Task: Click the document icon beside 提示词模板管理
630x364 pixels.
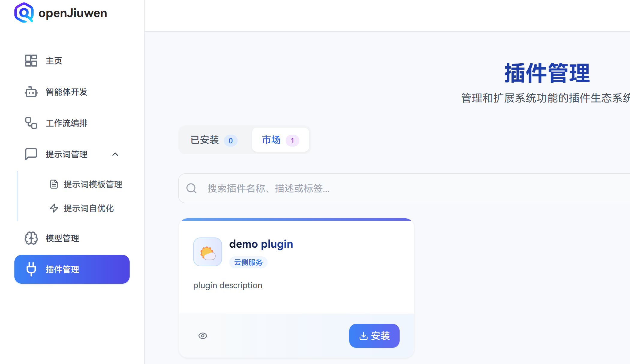Action: 54,184
